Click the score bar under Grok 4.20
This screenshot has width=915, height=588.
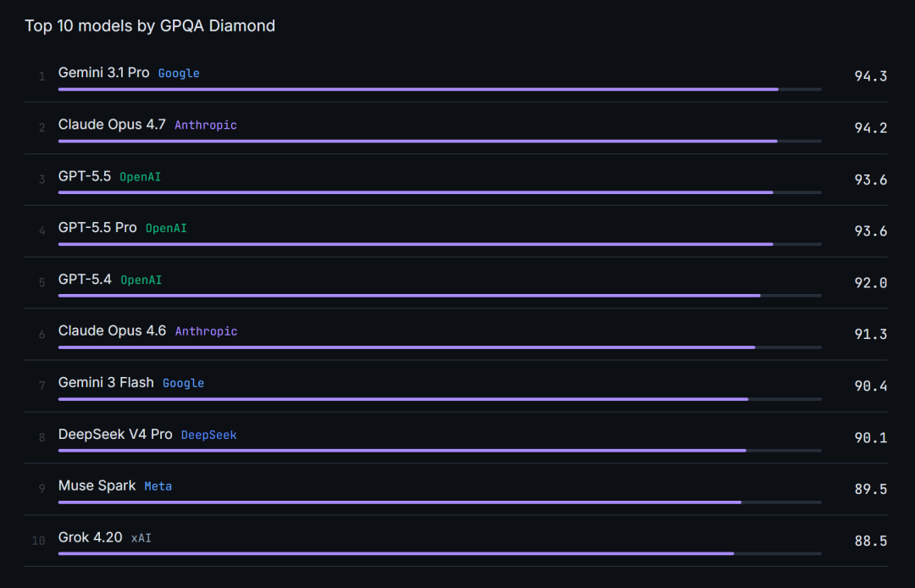tap(440, 553)
